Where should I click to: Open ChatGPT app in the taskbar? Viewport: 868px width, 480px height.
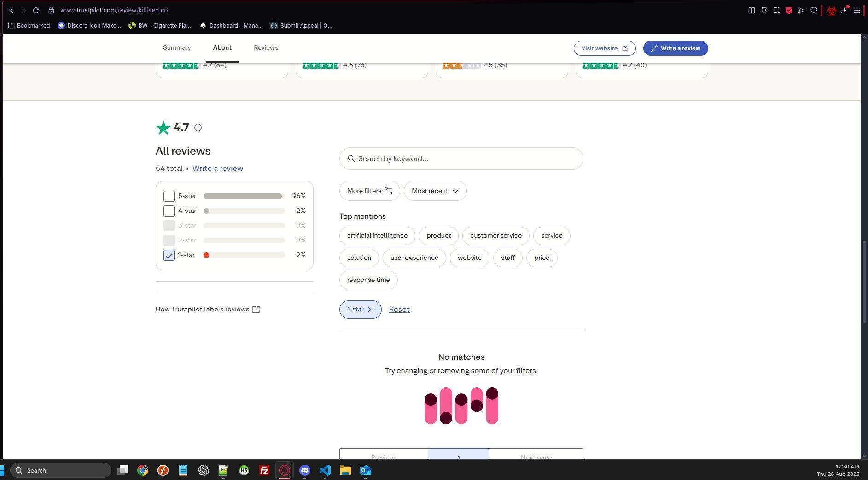pos(204,470)
